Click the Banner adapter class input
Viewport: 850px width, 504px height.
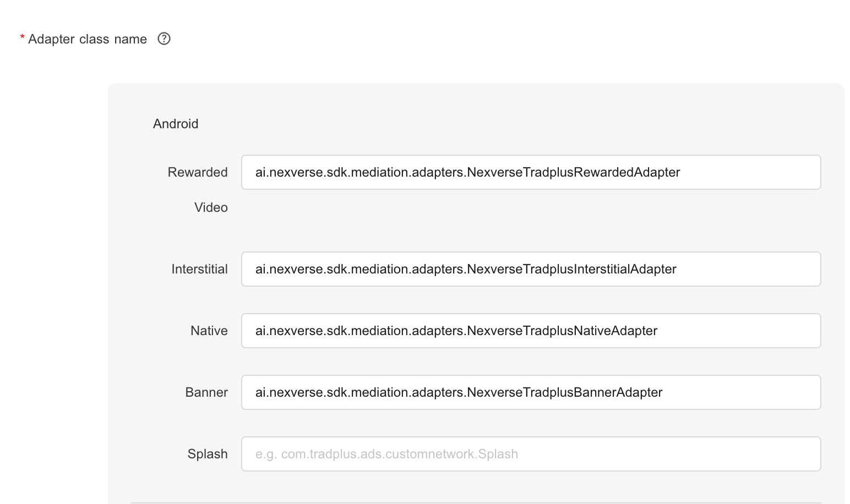(x=530, y=392)
